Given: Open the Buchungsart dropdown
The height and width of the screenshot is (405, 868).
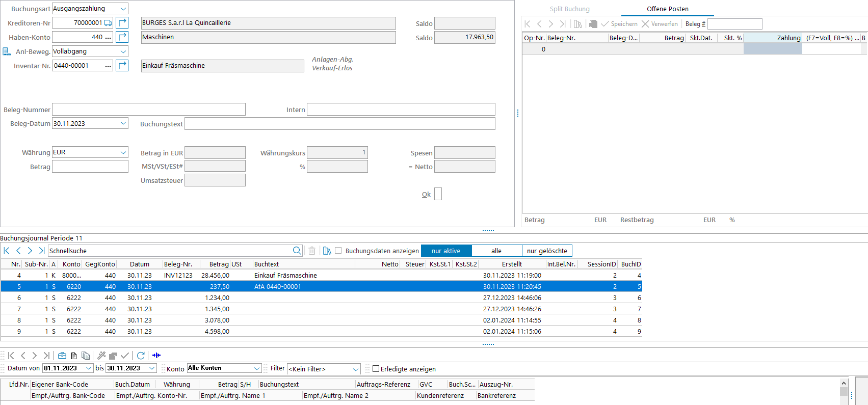Looking at the screenshot, I should coord(123,9).
